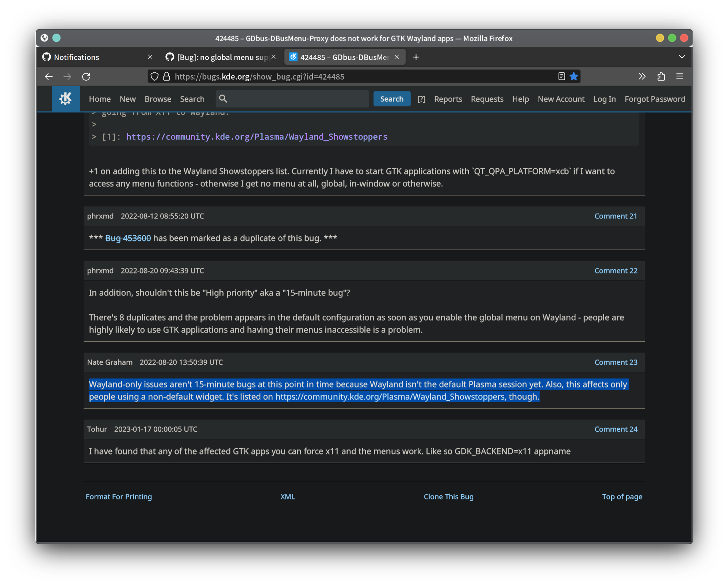
Task: Open the list-all-tabs dropdown
Action: click(x=681, y=57)
